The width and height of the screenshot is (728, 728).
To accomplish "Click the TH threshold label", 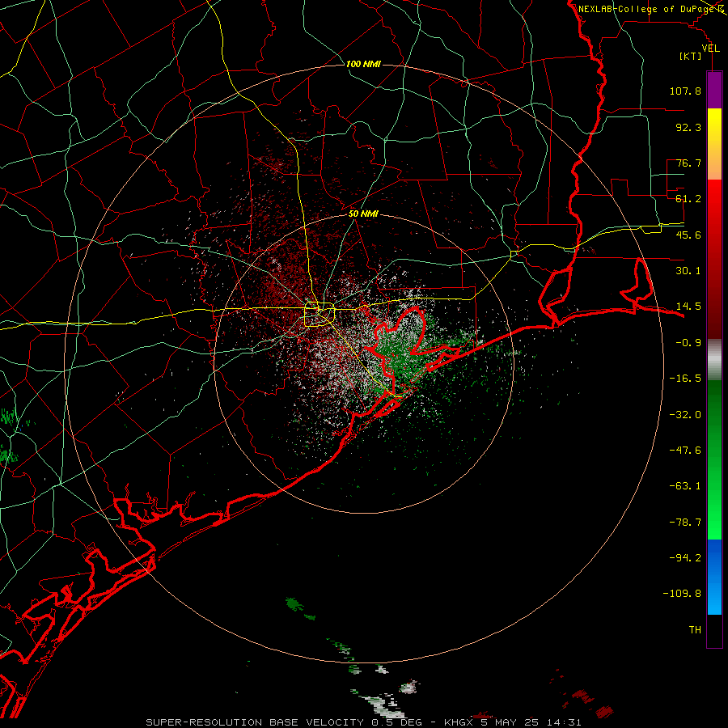I will coord(695,630).
